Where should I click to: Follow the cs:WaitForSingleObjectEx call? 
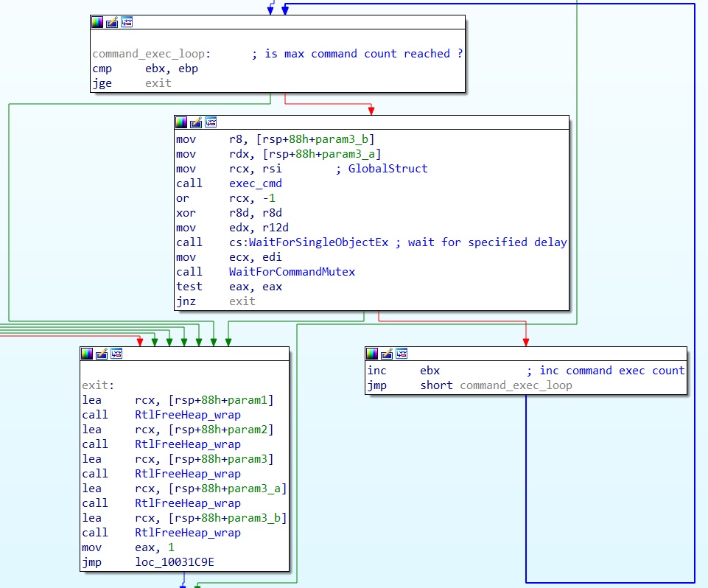point(309,242)
